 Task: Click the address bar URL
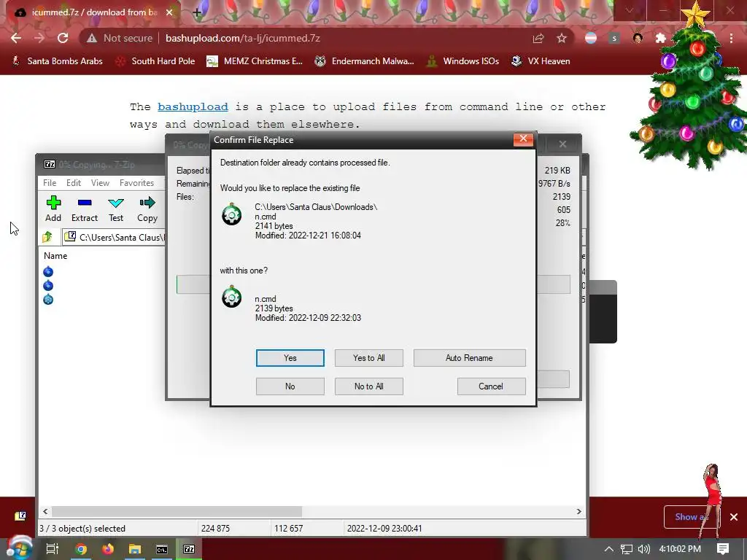[242, 38]
